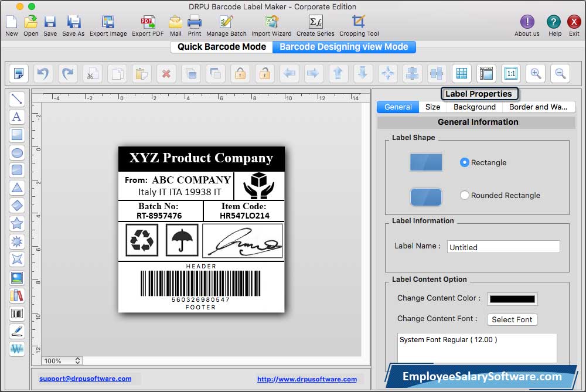Undo the last action
This screenshot has height=392, width=586.
[x=43, y=73]
